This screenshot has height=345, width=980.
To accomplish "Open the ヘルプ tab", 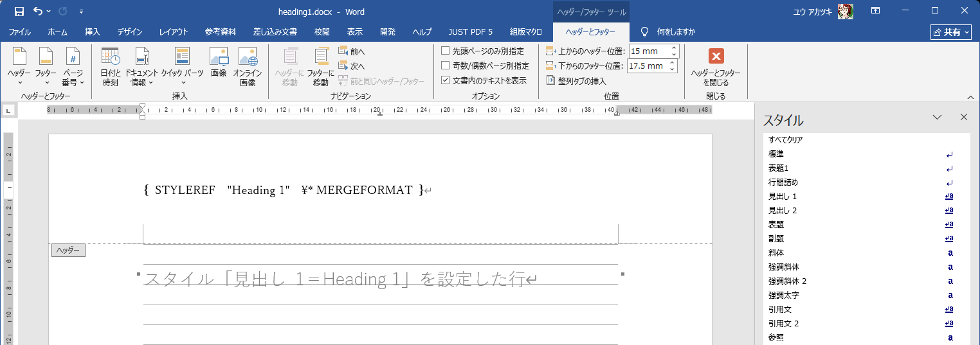I will click(x=422, y=31).
